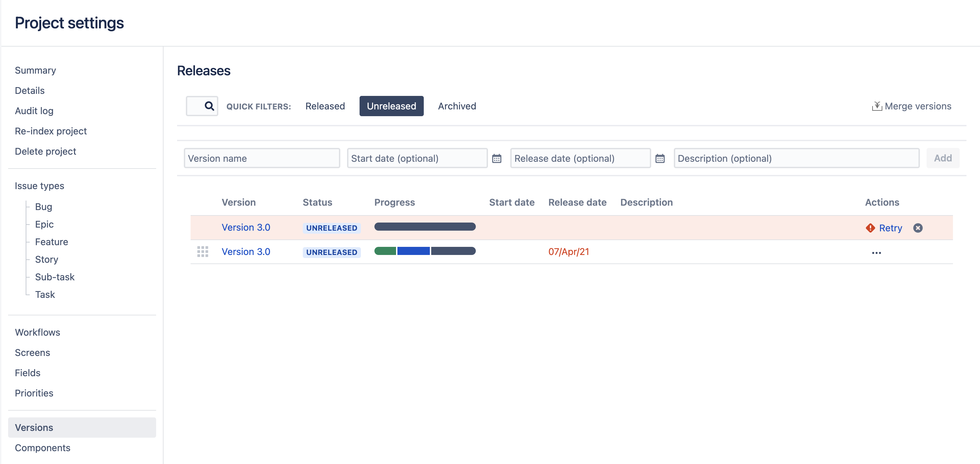980x464 pixels.
Task: Click the red error icon beside Retry
Action: tap(870, 228)
